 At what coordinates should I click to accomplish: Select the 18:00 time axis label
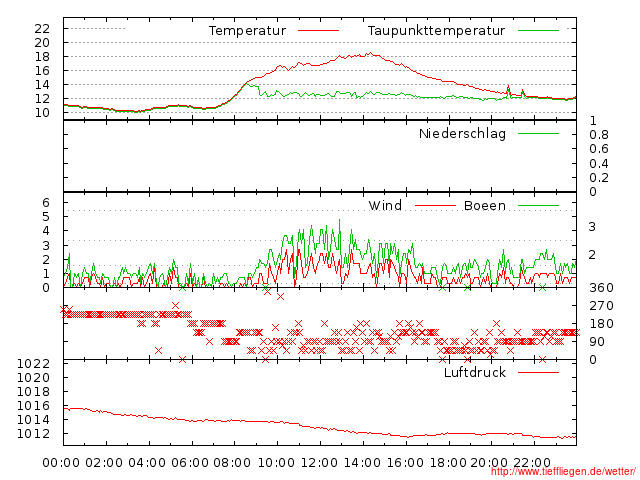coord(448,463)
